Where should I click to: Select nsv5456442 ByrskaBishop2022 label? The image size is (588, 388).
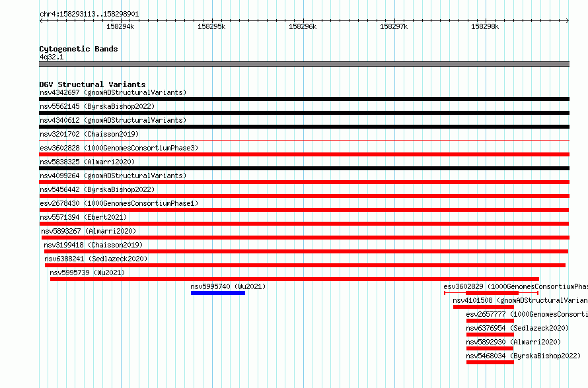click(x=97, y=189)
